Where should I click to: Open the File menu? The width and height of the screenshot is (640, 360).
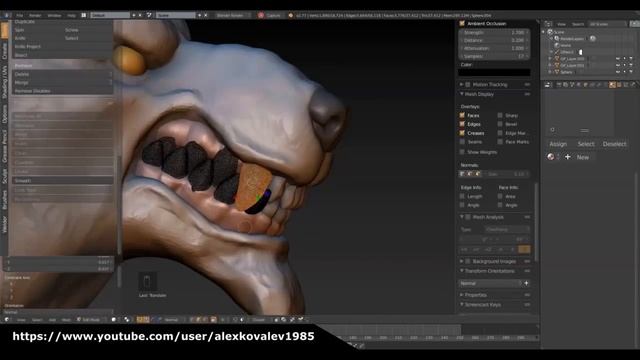(20, 15)
